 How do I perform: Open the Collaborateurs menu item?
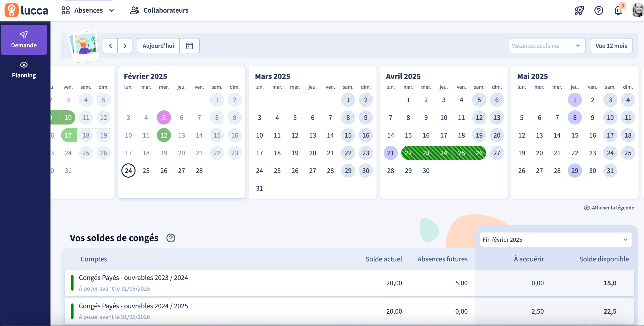pos(159,10)
